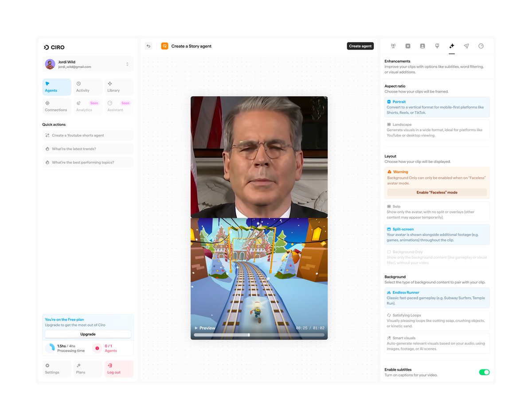The image size is (532, 420).
Task: Click the endless runner gameplay footage
Action: [259, 279]
